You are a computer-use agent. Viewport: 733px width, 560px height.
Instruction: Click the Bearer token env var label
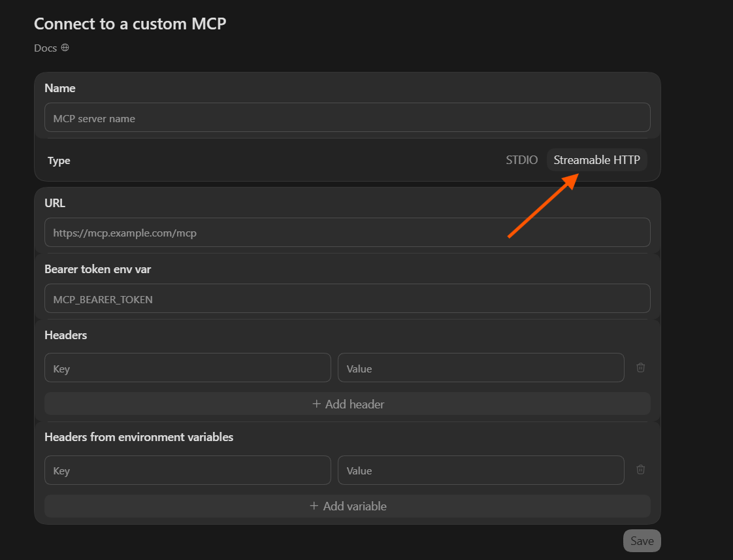98,269
